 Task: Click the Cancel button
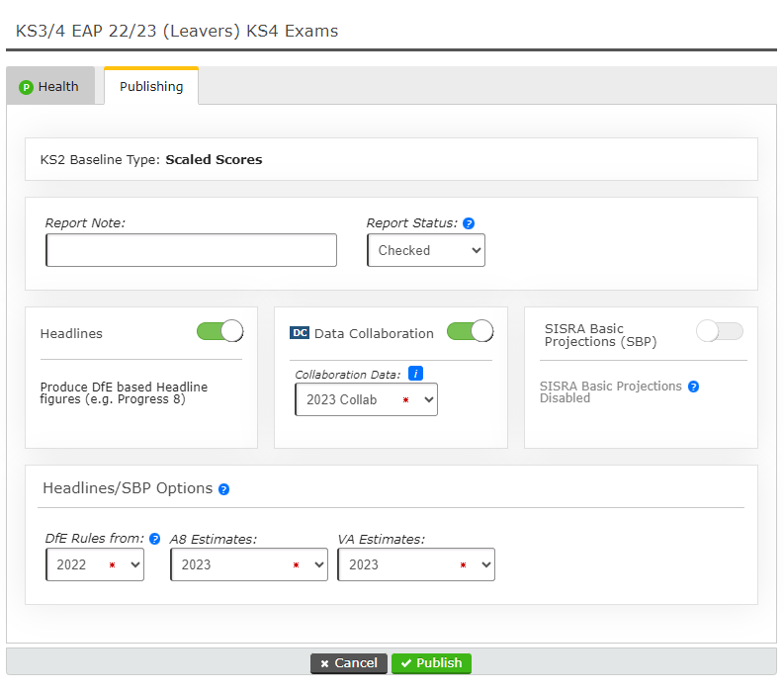coord(348,663)
